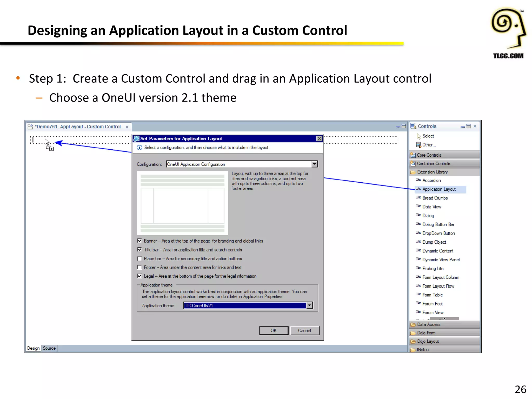
Task: Switch to the Source tab
Action: click(x=49, y=348)
